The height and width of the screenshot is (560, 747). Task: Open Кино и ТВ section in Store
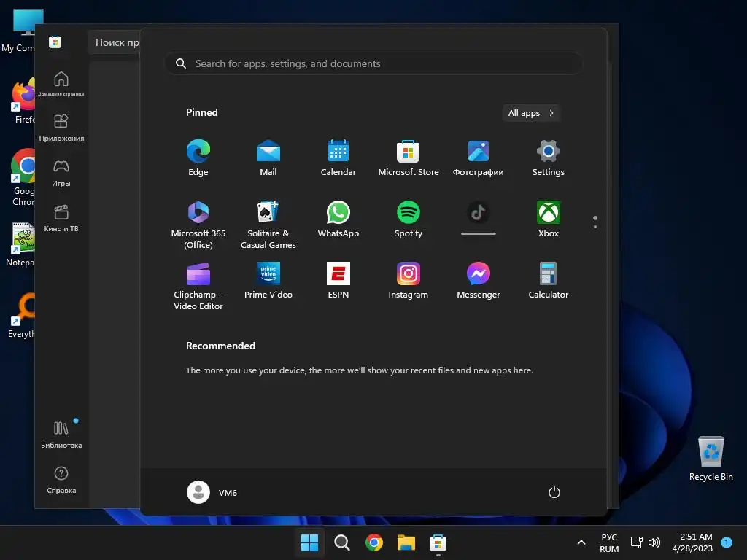(61, 218)
